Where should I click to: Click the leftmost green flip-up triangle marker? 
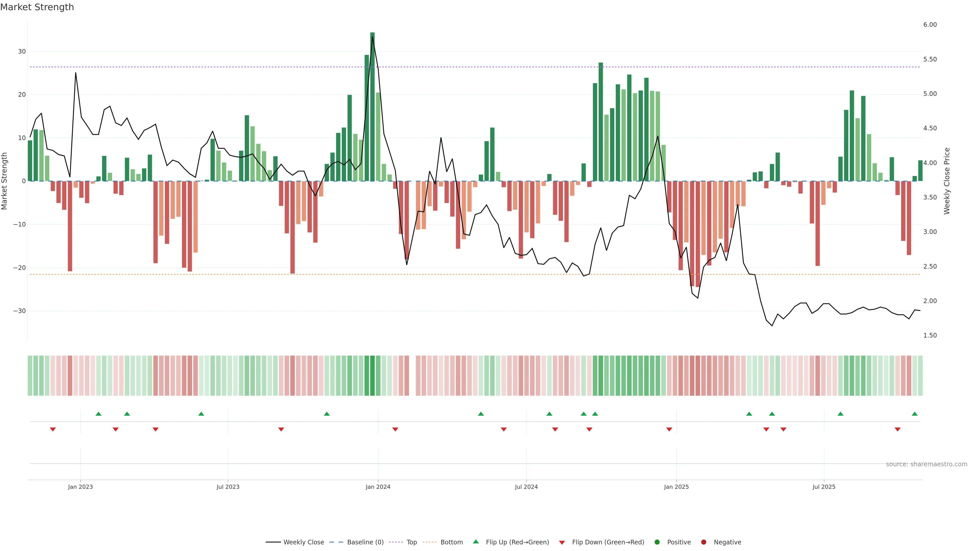point(99,414)
